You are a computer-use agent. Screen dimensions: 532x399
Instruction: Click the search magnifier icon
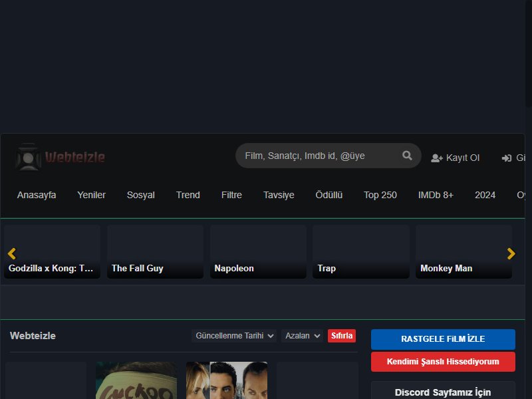click(407, 156)
